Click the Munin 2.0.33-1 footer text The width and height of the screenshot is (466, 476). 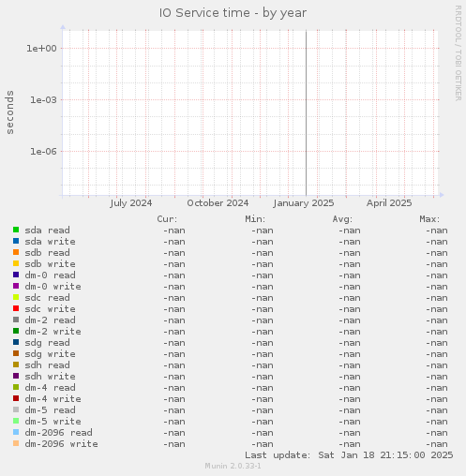click(233, 466)
